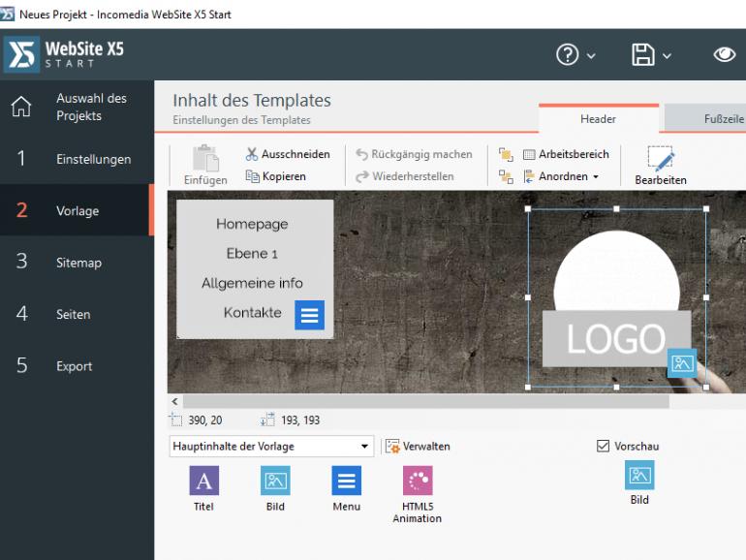Click the Bearbeiten edit icon
The image size is (746, 560).
tap(661, 165)
